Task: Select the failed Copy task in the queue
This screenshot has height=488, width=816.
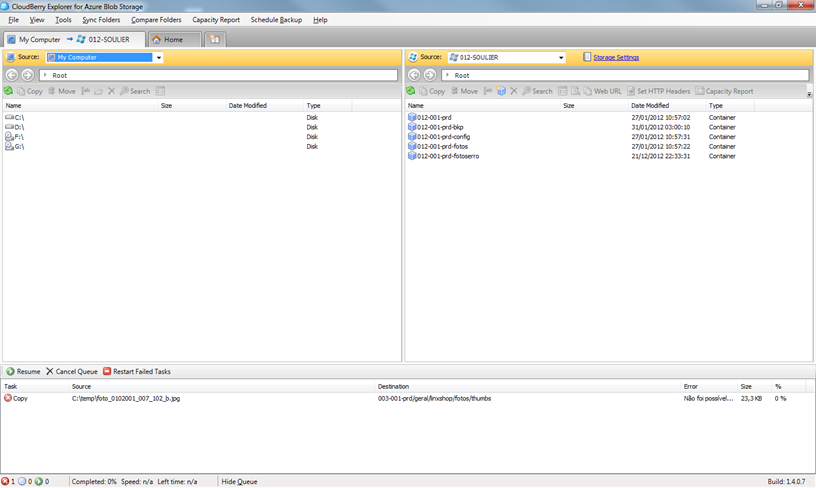Action: point(407,399)
